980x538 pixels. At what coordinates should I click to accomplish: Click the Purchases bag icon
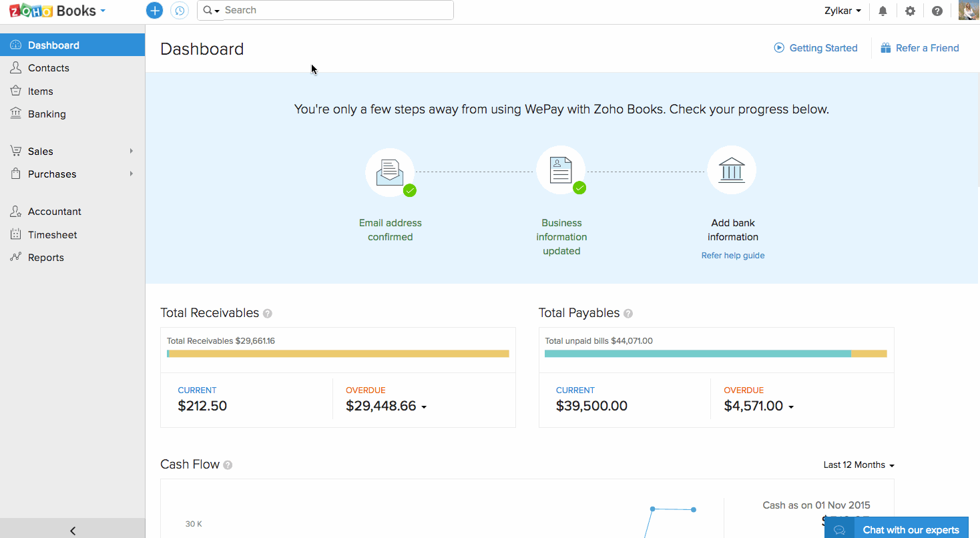pos(16,174)
